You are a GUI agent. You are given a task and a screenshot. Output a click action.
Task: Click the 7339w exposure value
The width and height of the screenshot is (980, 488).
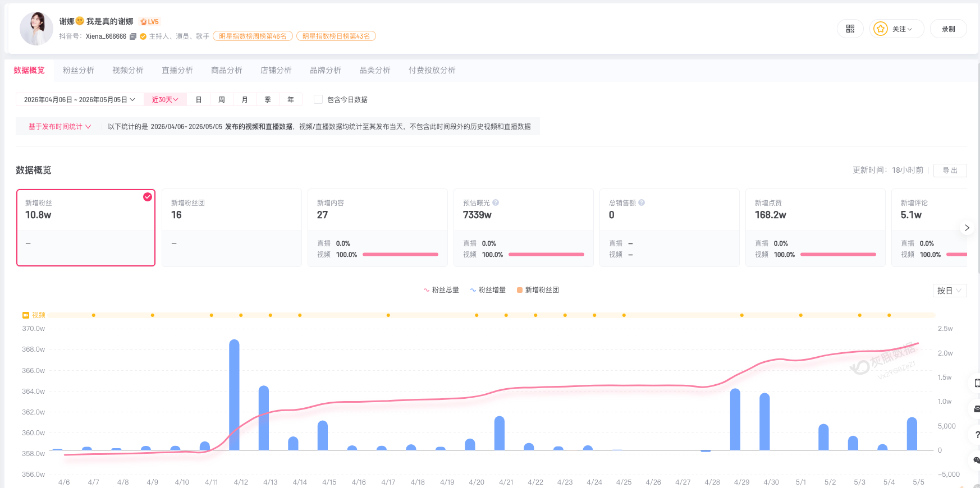[x=477, y=215]
